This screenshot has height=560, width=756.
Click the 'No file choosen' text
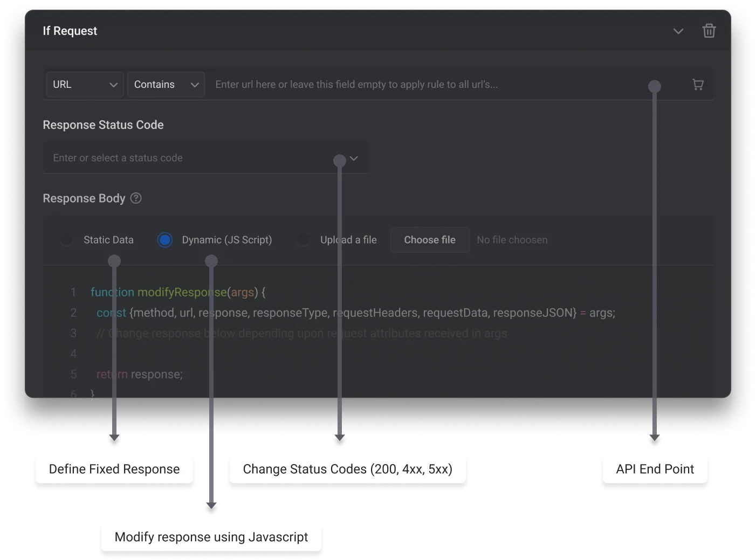[512, 240]
